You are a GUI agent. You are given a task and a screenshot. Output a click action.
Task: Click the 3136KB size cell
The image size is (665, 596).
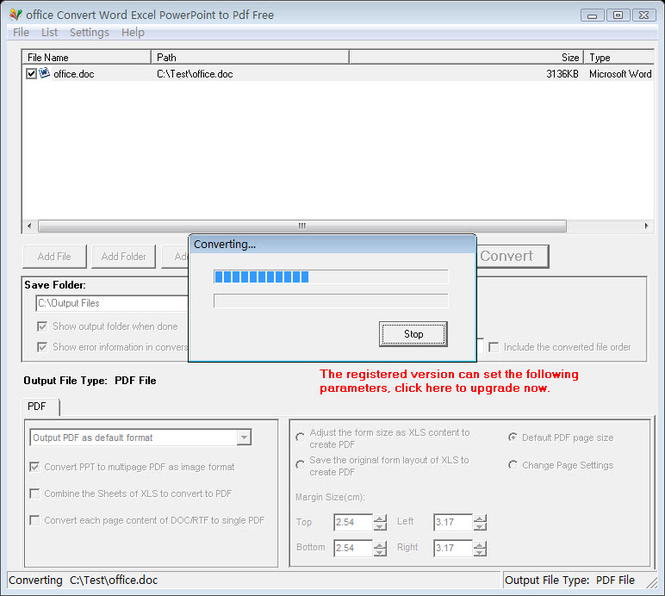(562, 74)
